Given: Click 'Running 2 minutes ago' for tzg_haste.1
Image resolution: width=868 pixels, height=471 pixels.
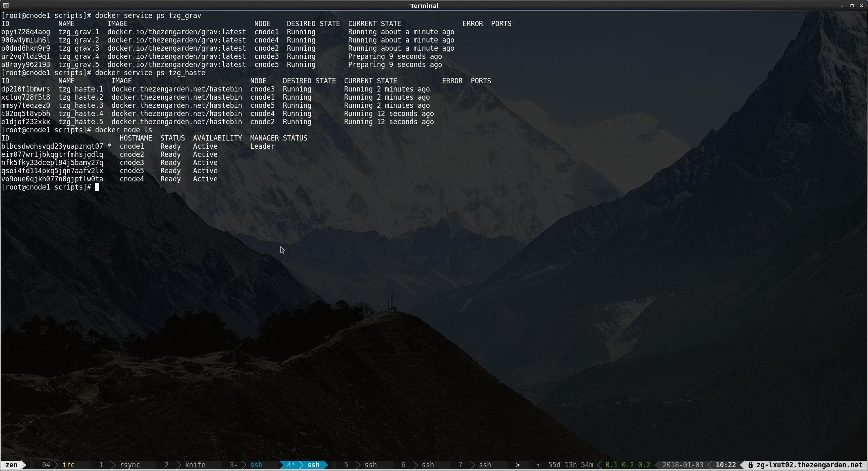Looking at the screenshot, I should click(387, 89).
